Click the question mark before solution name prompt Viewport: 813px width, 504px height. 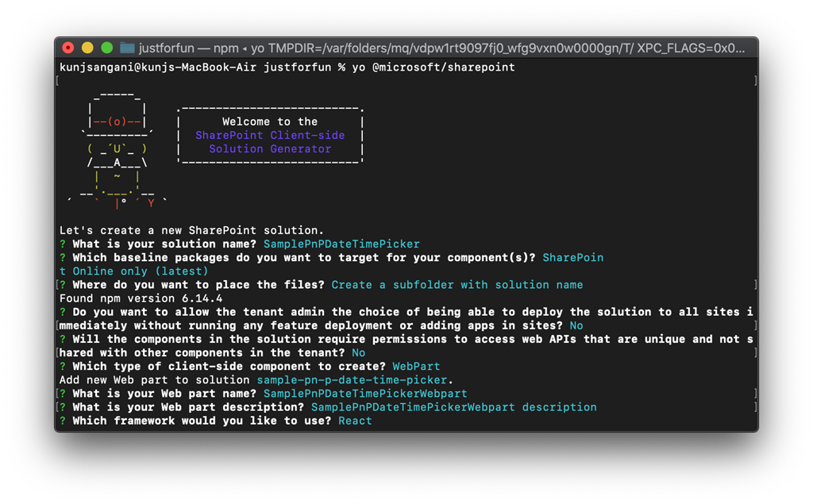63,244
